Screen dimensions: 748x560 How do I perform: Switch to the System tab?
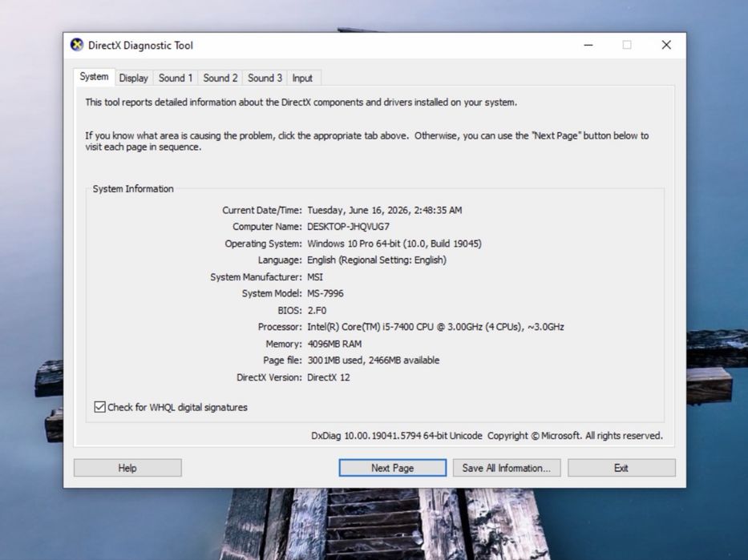(94, 77)
